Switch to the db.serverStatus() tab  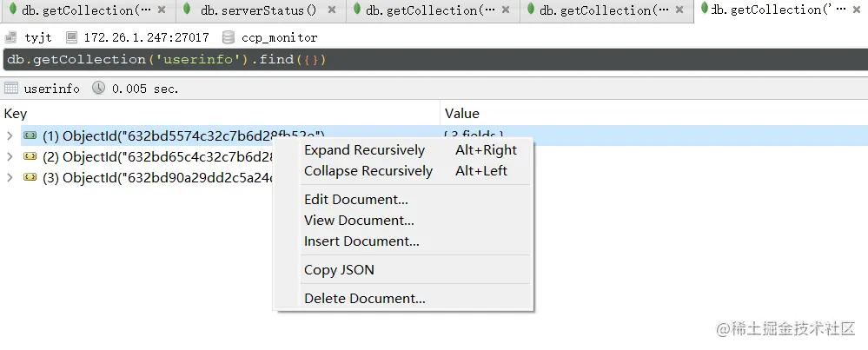click(x=258, y=10)
